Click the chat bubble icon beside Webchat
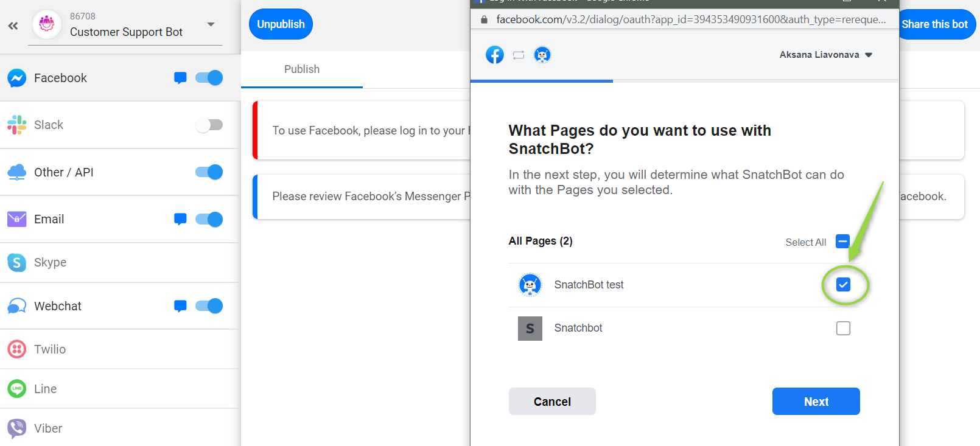Screen dimensions: 980x446 click(x=180, y=306)
